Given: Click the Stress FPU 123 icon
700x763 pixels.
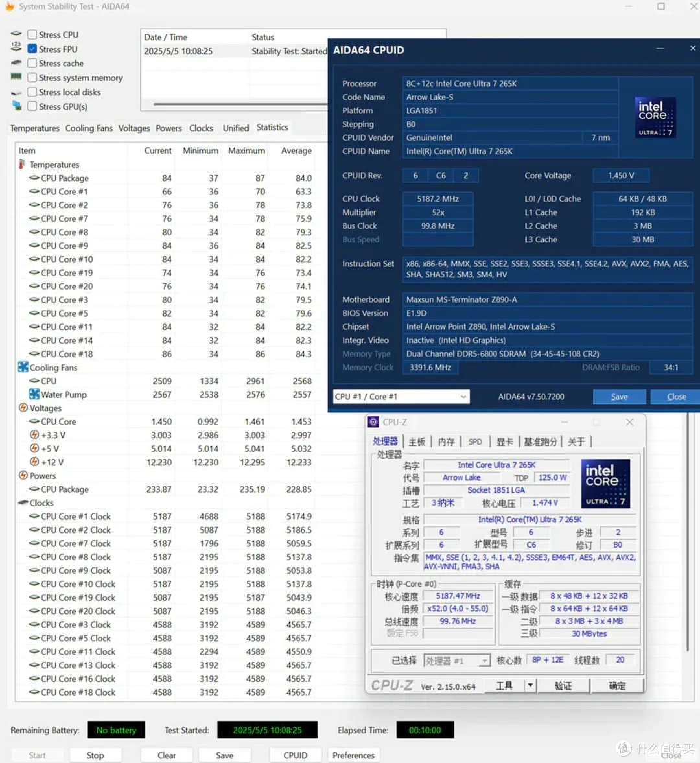Looking at the screenshot, I should (x=16, y=47).
